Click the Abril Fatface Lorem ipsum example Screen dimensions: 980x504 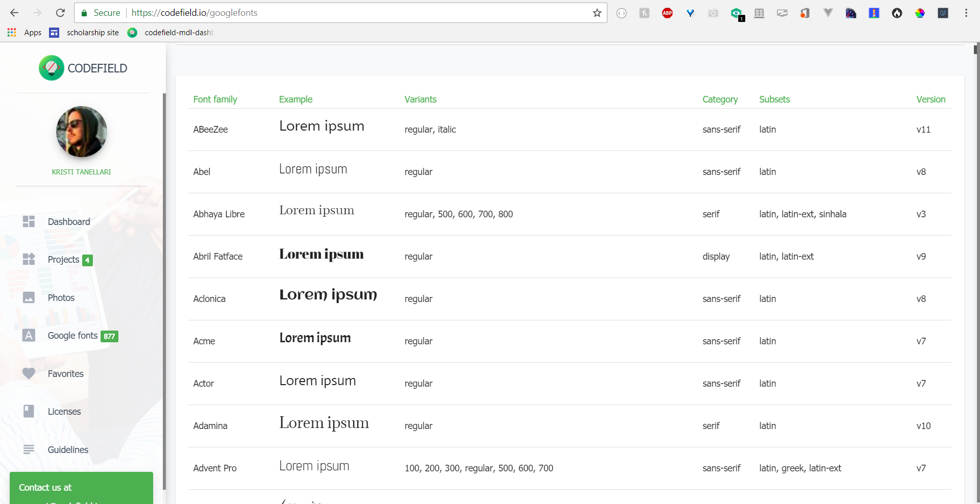pos(322,254)
